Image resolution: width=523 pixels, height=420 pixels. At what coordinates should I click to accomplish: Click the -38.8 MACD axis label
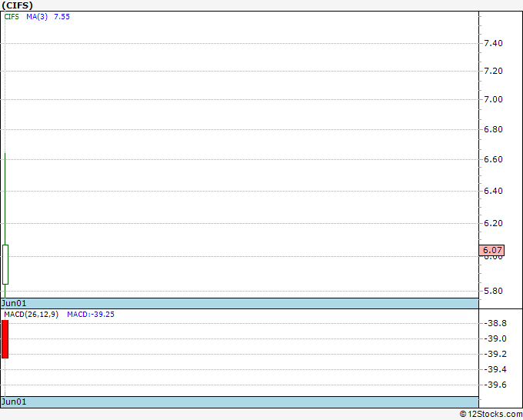coord(495,323)
